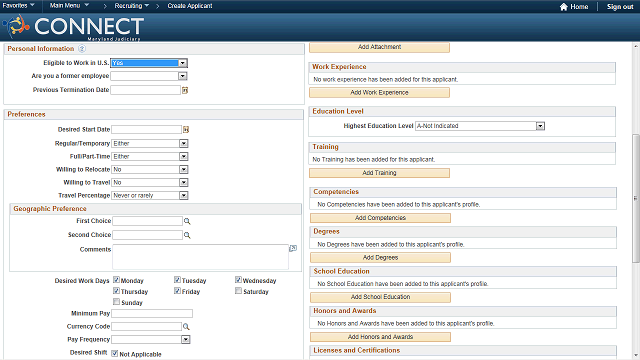Screen dimensions: 640x360
Task: Click the 'Licenses and Certifications' heading
Action: [x=356, y=350]
